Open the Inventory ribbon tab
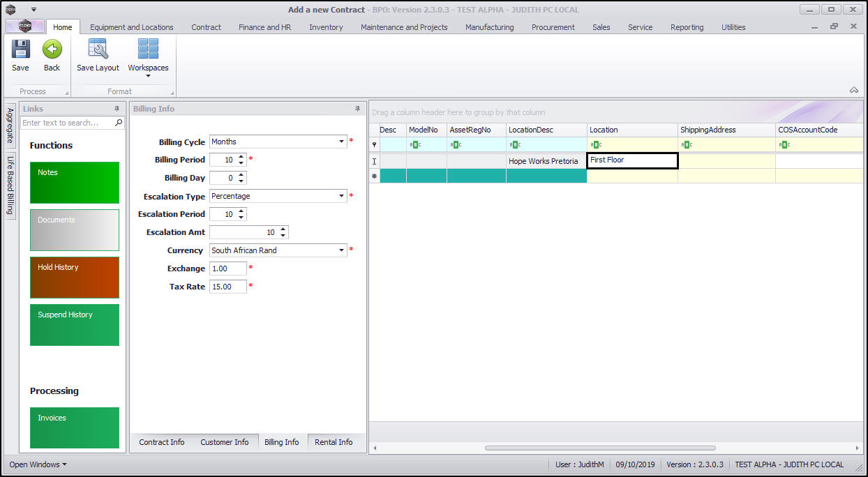Viewport: 868px width, 477px height. point(326,27)
